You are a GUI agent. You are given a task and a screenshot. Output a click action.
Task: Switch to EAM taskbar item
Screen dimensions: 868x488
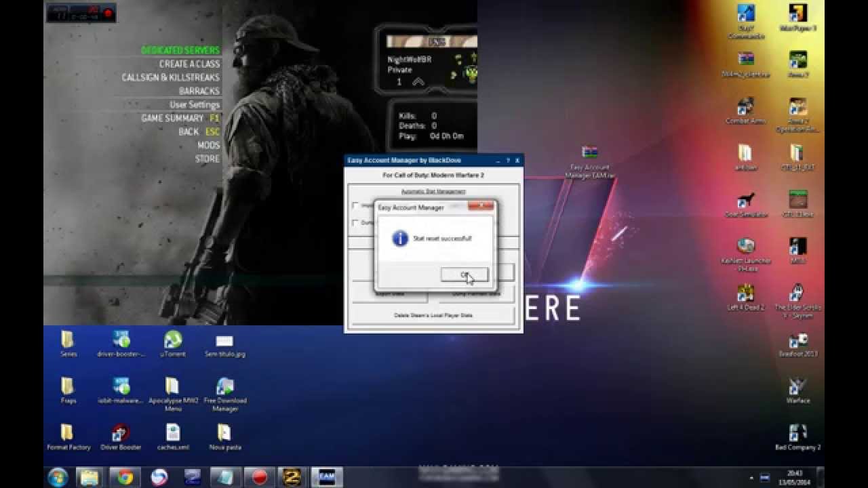[x=327, y=477]
